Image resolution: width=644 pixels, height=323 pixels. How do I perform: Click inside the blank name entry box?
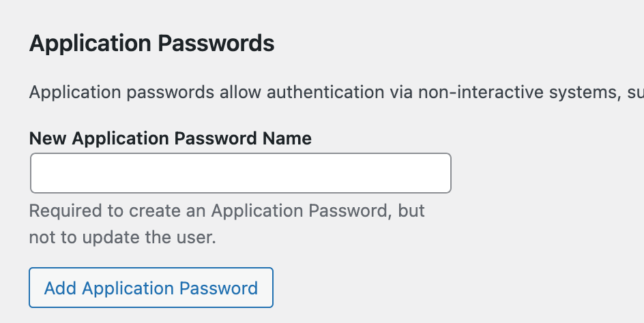tap(240, 173)
